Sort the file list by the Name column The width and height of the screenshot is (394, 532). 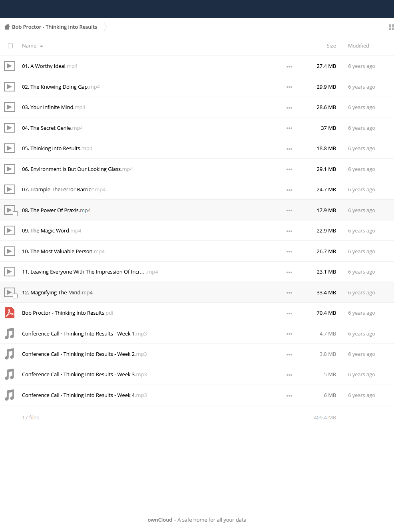click(29, 46)
